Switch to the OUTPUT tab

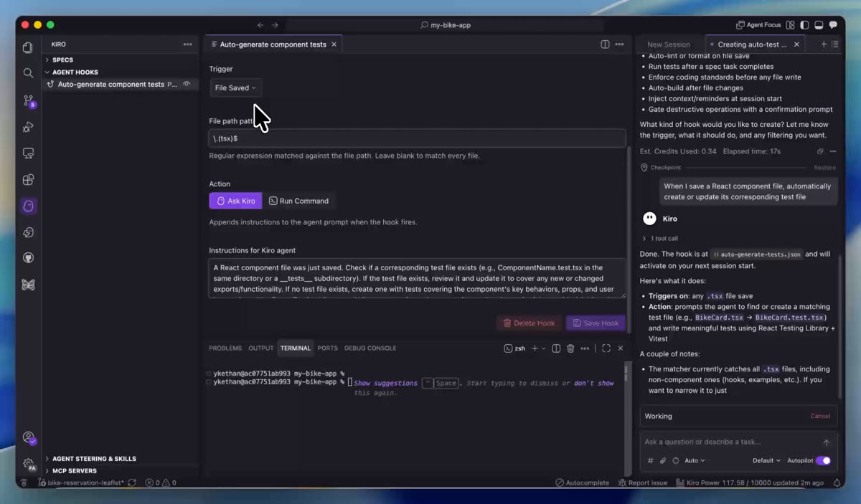click(x=261, y=348)
